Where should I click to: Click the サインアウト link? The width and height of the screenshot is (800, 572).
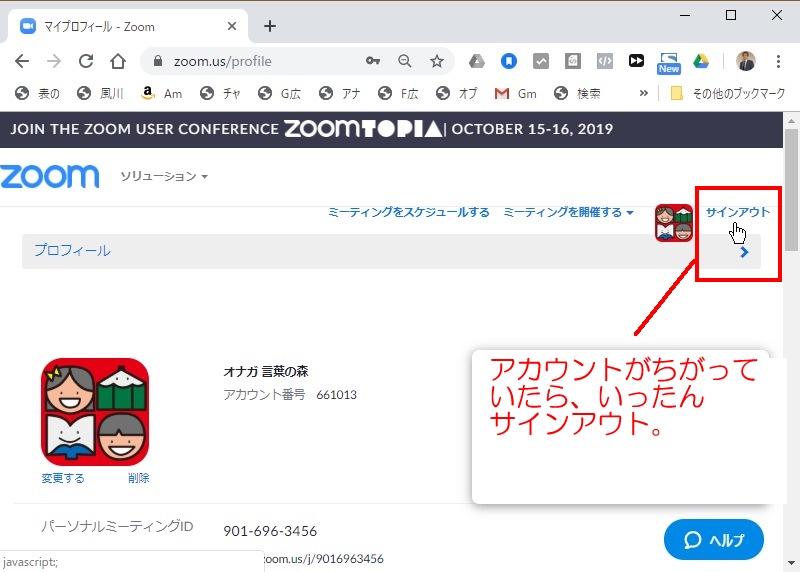click(738, 212)
